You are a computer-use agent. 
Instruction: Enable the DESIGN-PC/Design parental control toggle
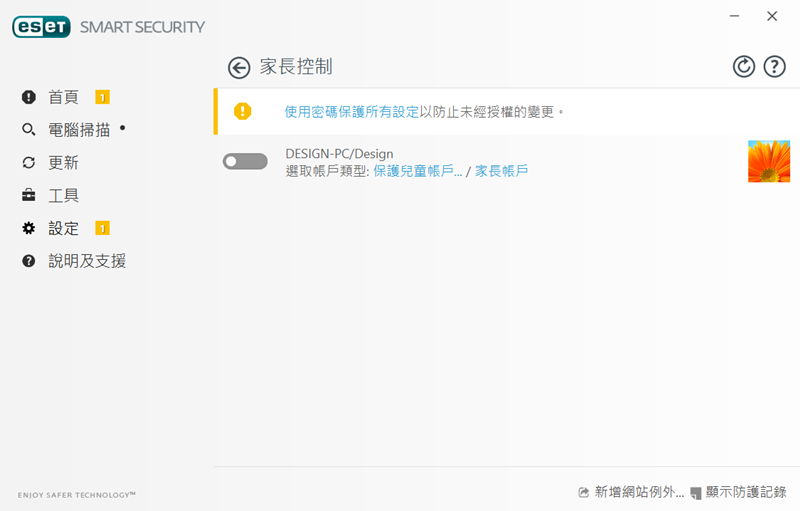[x=245, y=161]
